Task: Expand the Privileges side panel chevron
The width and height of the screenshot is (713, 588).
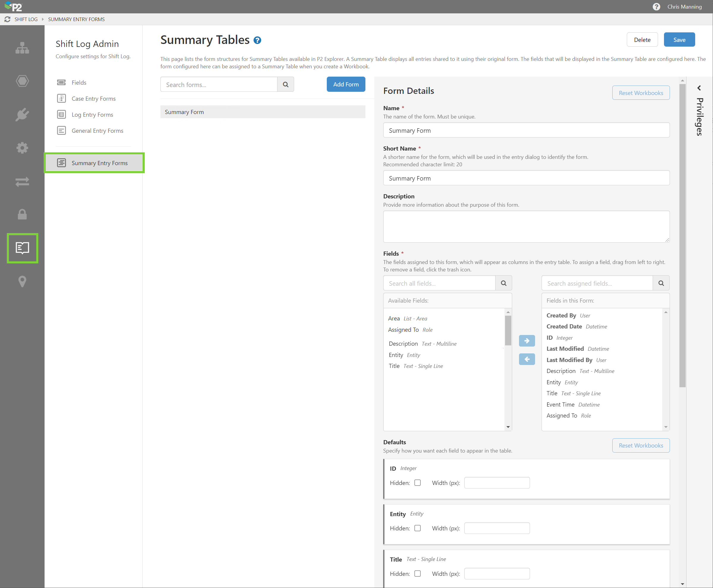Action: 699,88
